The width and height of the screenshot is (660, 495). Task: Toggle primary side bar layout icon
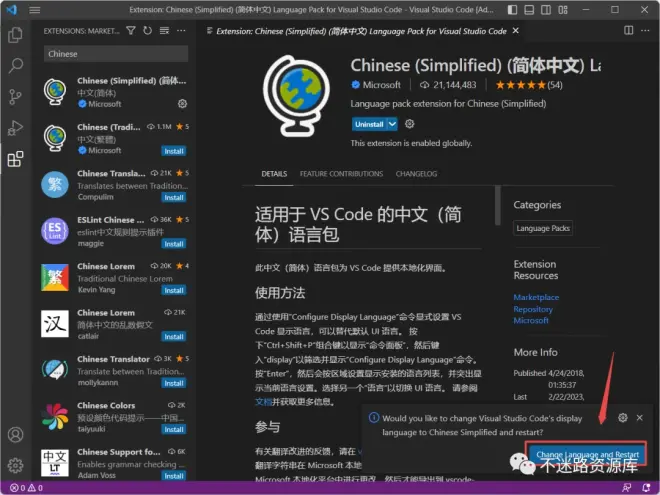[x=512, y=9]
